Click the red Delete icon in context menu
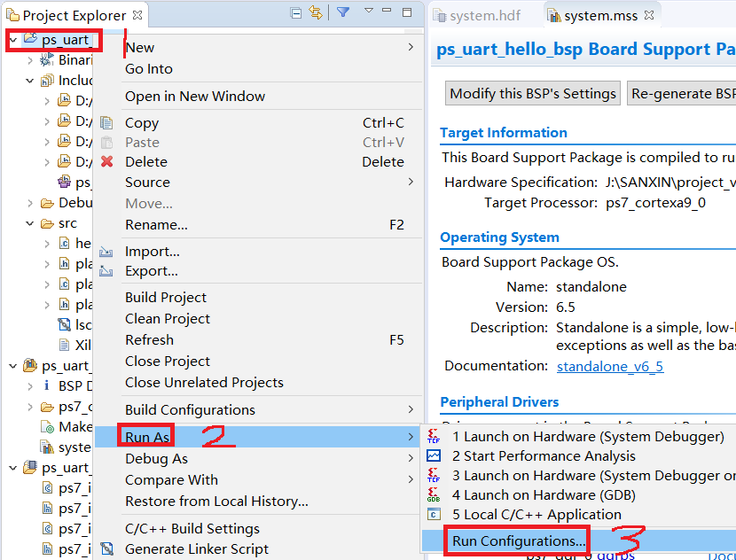 (x=107, y=161)
